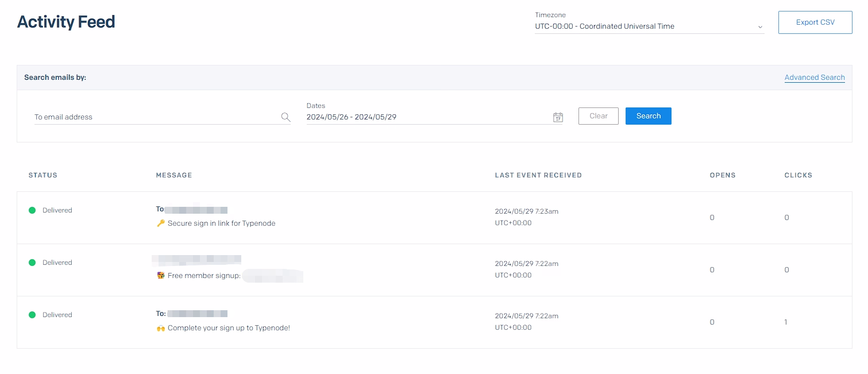Focus the To email address field

pos(155,117)
